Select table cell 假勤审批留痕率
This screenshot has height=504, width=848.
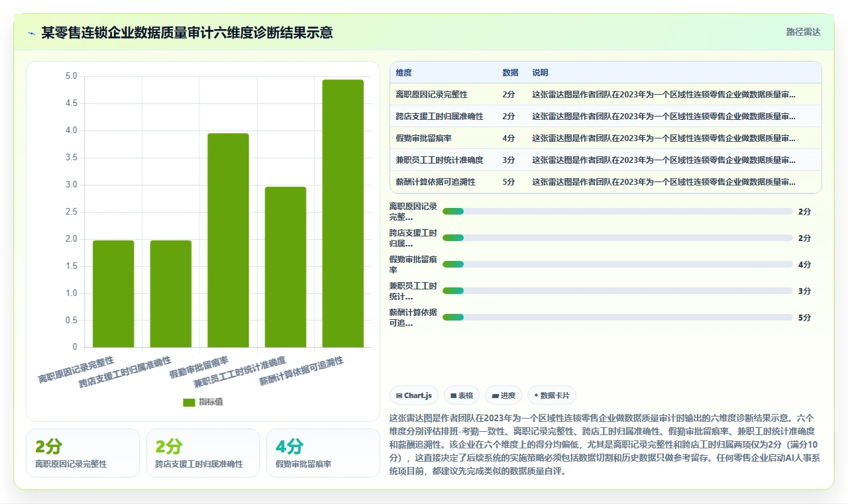pyautogui.click(x=423, y=138)
